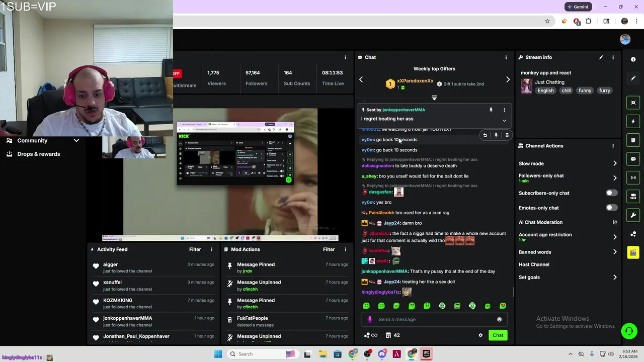Open Activity Feed Filter
Viewport: 644px width, 362px height.
pyautogui.click(x=195, y=249)
